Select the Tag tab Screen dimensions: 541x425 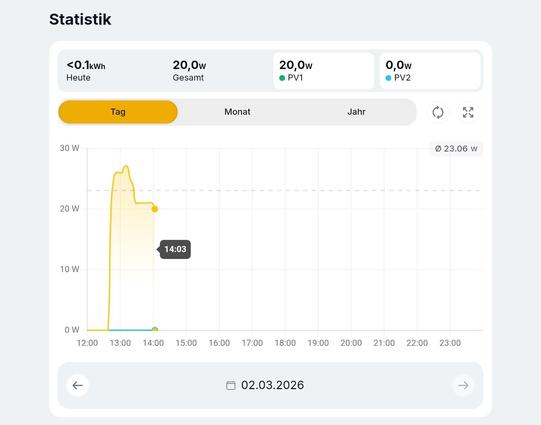[118, 112]
